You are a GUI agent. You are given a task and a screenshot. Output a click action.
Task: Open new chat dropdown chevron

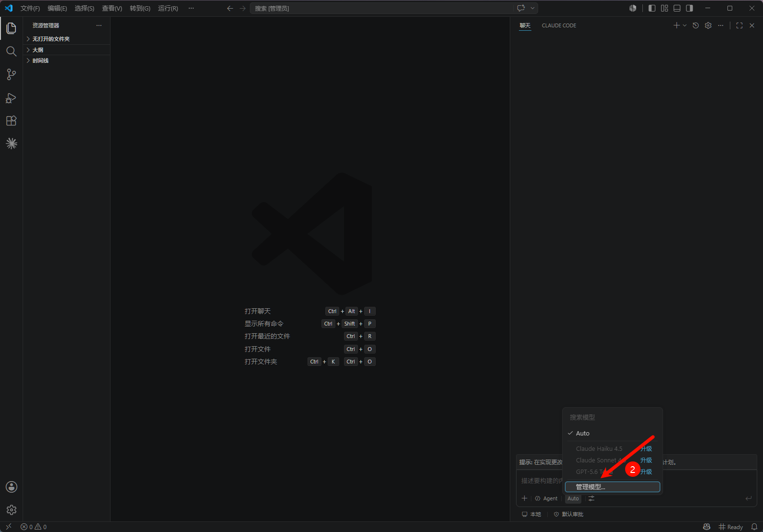685,25
